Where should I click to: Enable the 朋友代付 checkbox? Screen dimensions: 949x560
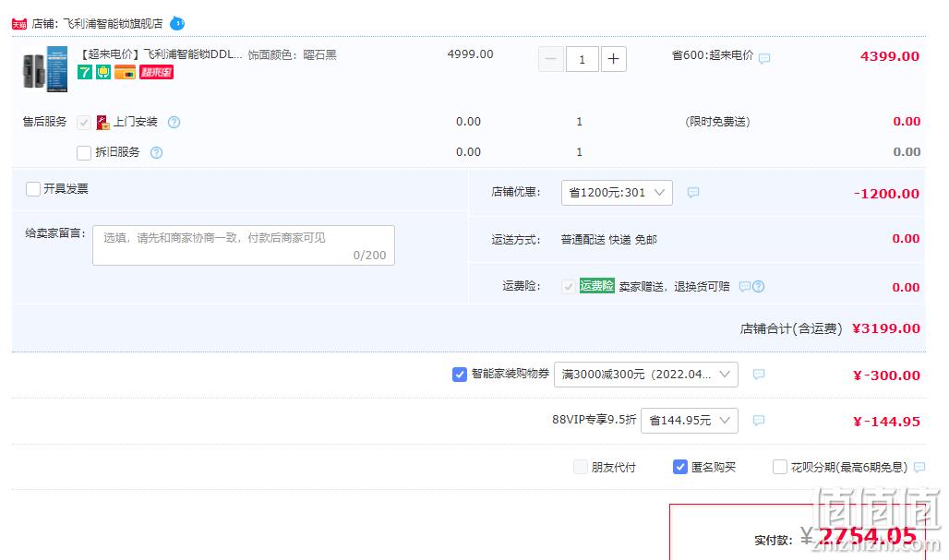581,467
